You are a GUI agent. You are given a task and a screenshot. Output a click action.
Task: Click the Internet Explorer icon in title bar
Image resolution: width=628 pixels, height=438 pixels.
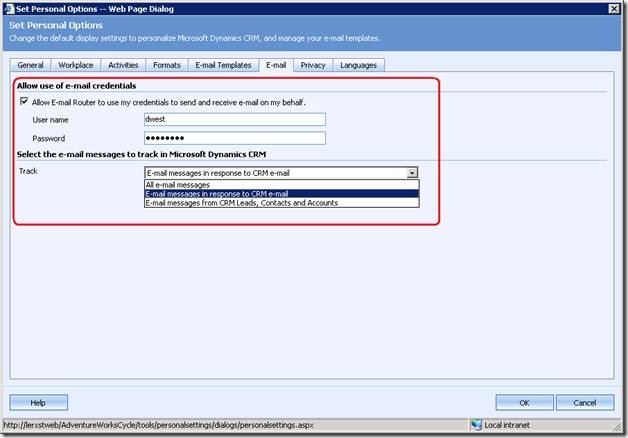tap(10, 8)
